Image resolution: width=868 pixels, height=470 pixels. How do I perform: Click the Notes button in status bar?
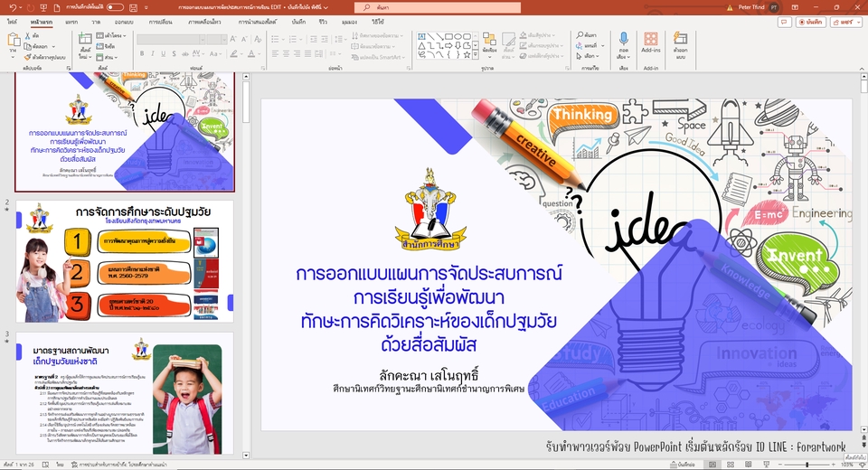(x=682, y=465)
